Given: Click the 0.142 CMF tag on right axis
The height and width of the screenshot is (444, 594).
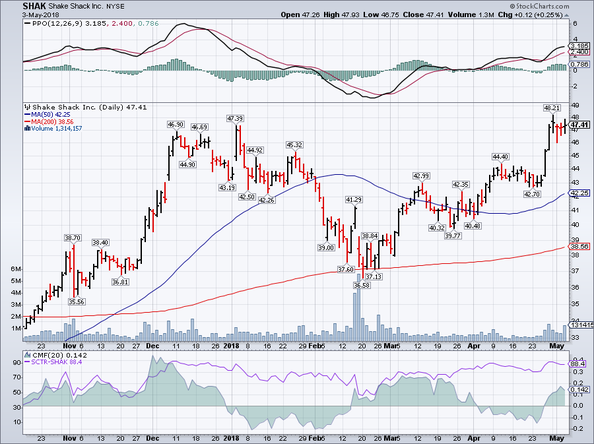Looking at the screenshot, I should (580, 389).
